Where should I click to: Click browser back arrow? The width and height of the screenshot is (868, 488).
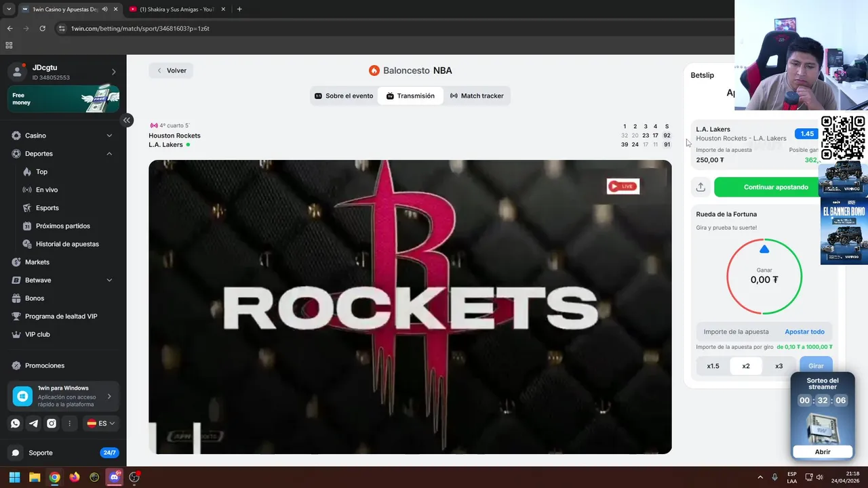[x=9, y=28]
